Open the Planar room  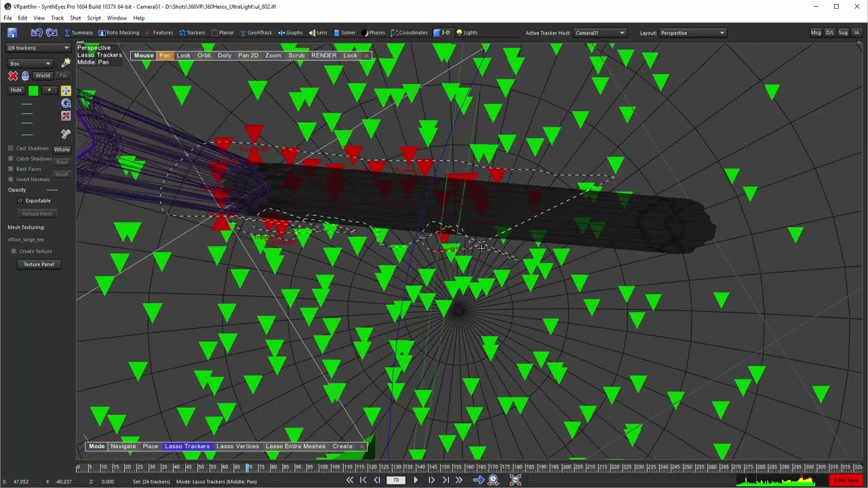pyautogui.click(x=223, y=33)
